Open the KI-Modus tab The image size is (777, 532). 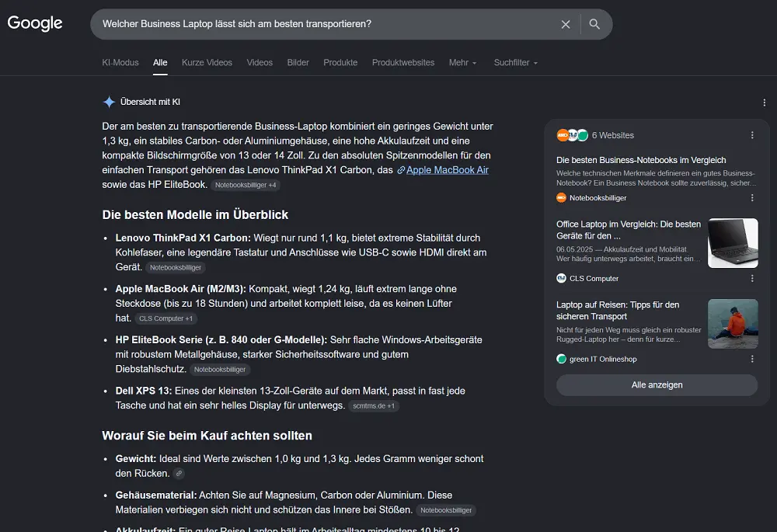pos(120,62)
